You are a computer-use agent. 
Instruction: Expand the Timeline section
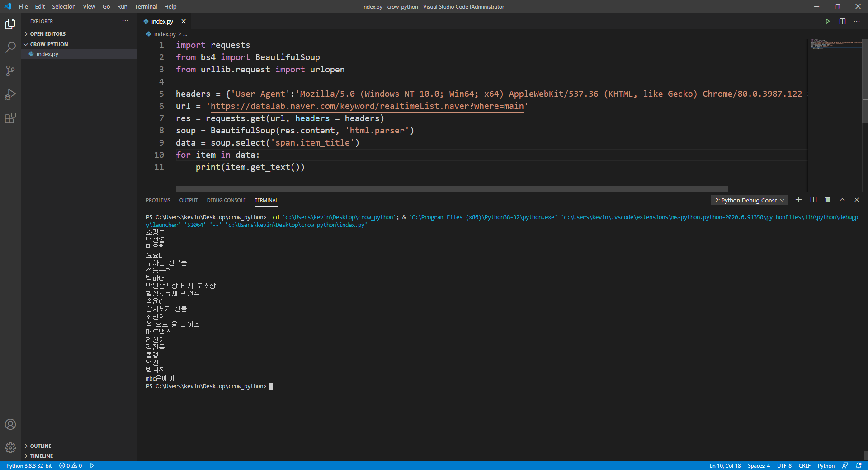tap(79, 456)
